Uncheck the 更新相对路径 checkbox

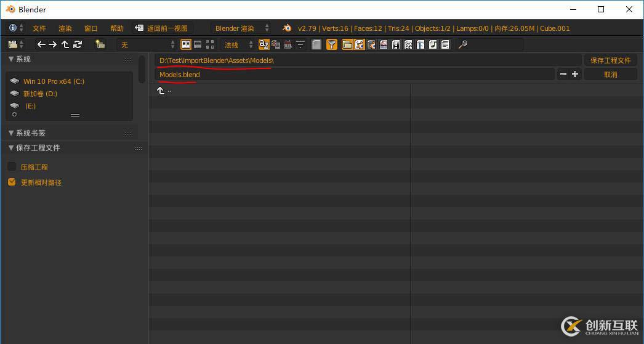(12, 182)
